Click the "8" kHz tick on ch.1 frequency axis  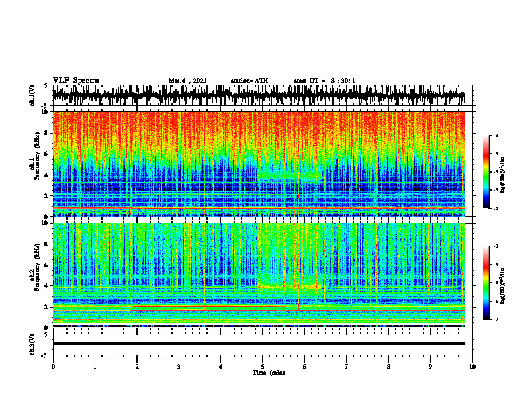[x=46, y=133]
